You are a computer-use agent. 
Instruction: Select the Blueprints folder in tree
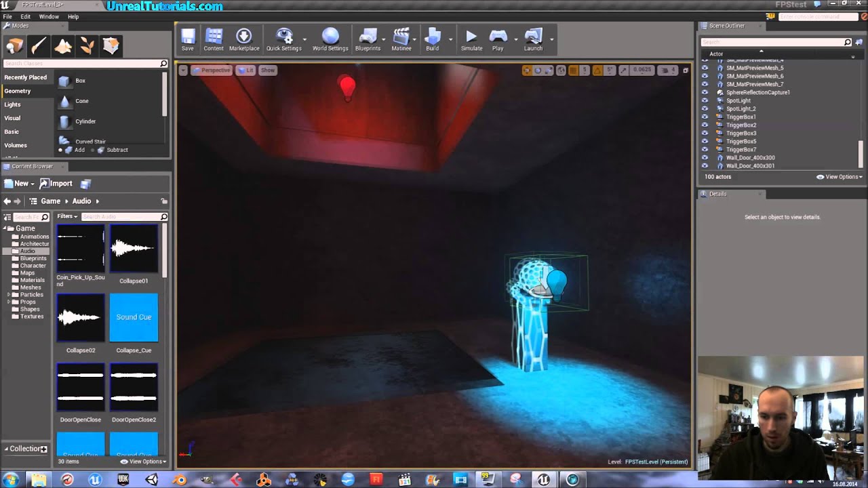pyautogui.click(x=33, y=258)
